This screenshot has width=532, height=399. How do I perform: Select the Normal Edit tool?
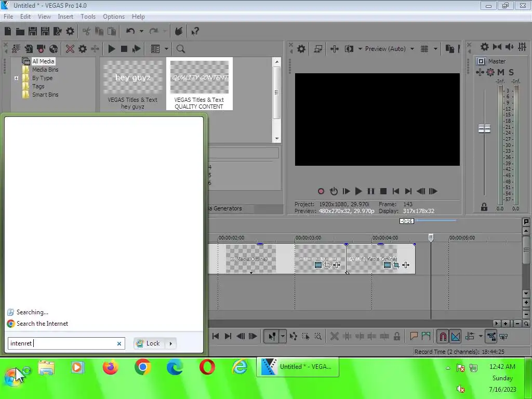(272, 336)
